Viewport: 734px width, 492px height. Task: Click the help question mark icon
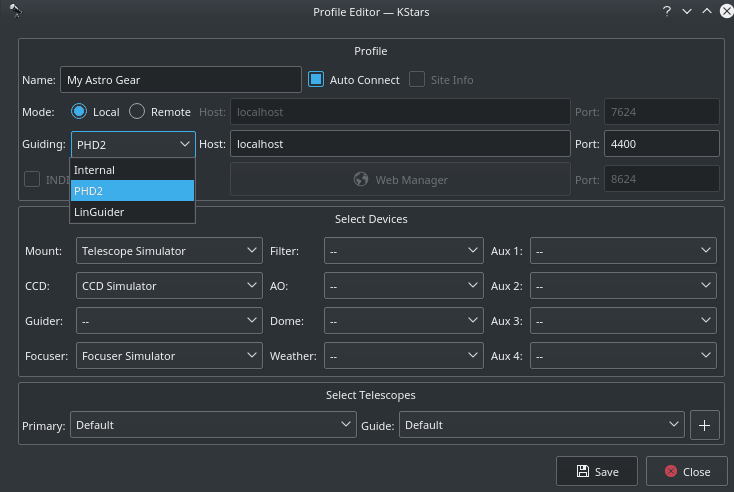(x=666, y=11)
